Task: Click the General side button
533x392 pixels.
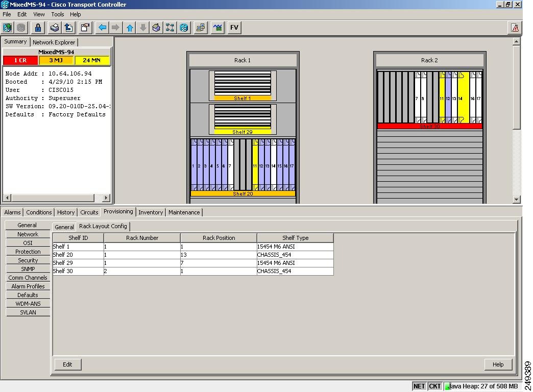Action: pyautogui.click(x=27, y=225)
